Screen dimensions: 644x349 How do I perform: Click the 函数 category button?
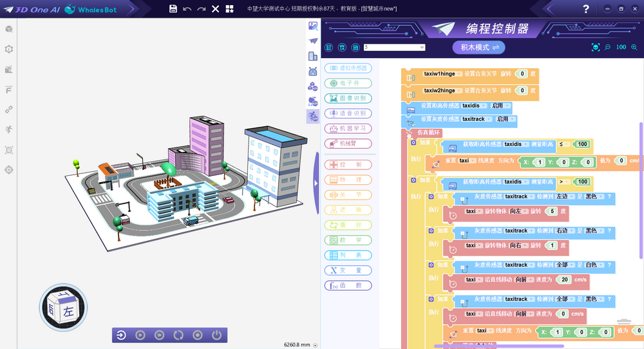(348, 285)
